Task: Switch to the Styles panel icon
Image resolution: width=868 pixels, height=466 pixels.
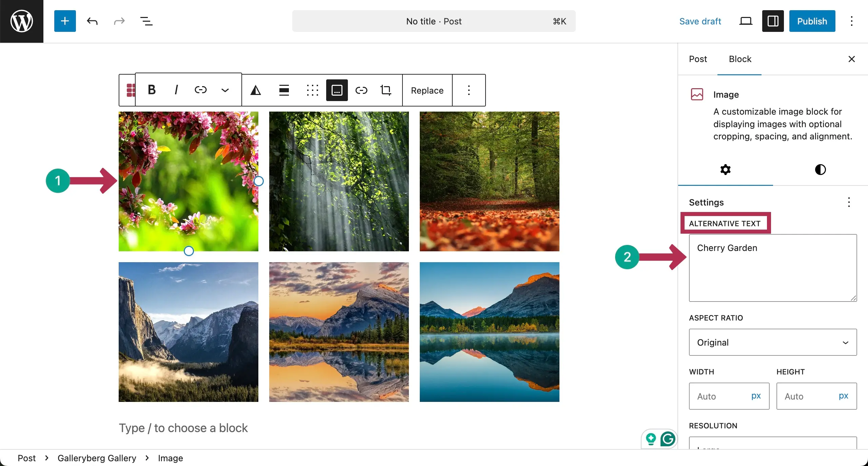Action: [x=820, y=169]
